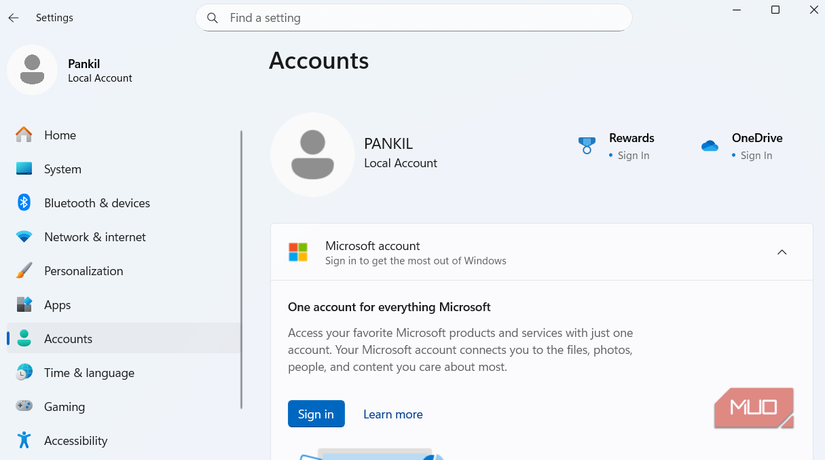Click the Rewards medal icon
The height and width of the screenshot is (460, 825).
[587, 146]
